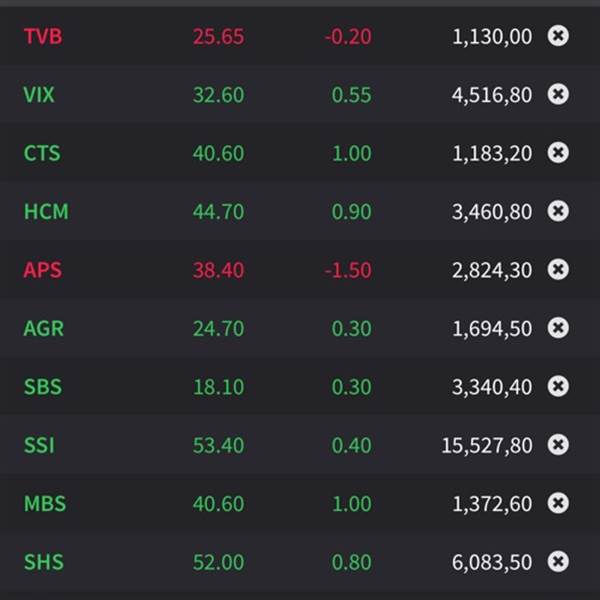The height and width of the screenshot is (600, 600).
Task: Click the SHS price 52.00
Action: tap(218, 563)
